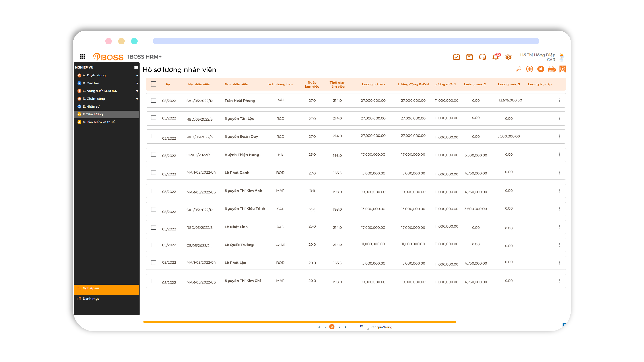Click the magnifier search icon
This screenshot has width=644, height=362.
tap(519, 69)
